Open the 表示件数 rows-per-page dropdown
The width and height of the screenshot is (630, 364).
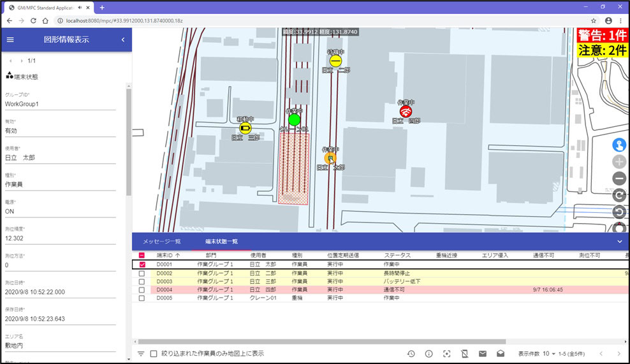pyautogui.click(x=550, y=354)
